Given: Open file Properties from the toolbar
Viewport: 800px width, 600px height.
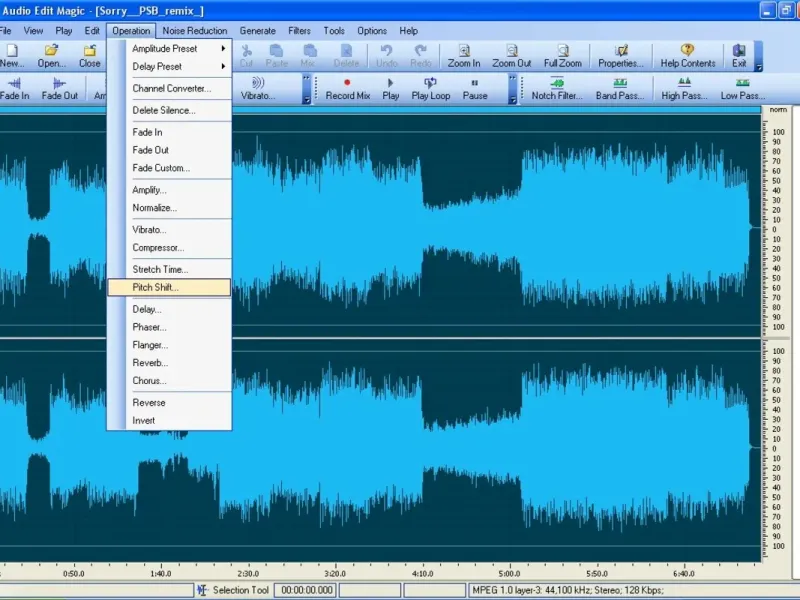Looking at the screenshot, I should (x=620, y=55).
